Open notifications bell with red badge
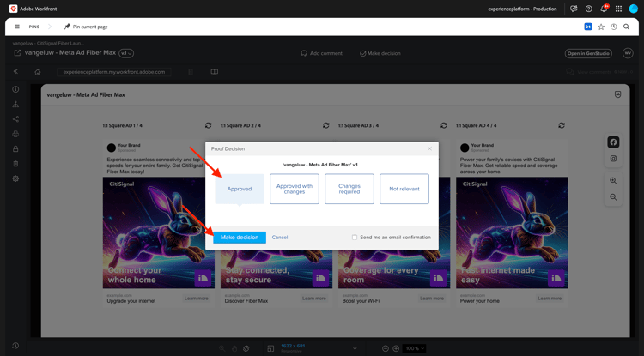This screenshot has width=644, height=356. click(605, 9)
